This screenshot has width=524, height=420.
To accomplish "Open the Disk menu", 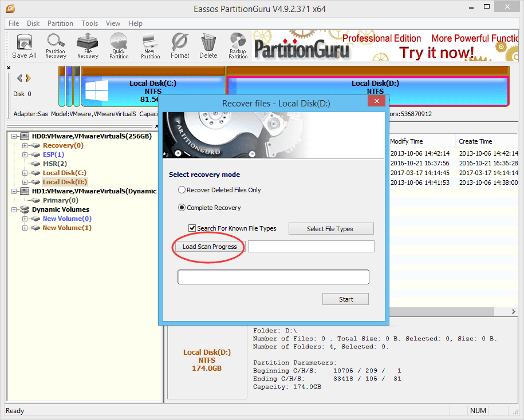I will click(33, 23).
